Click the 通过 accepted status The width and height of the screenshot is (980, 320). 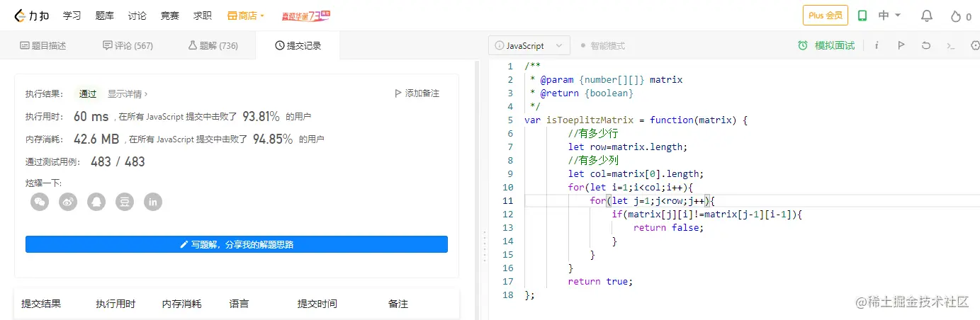coord(88,93)
